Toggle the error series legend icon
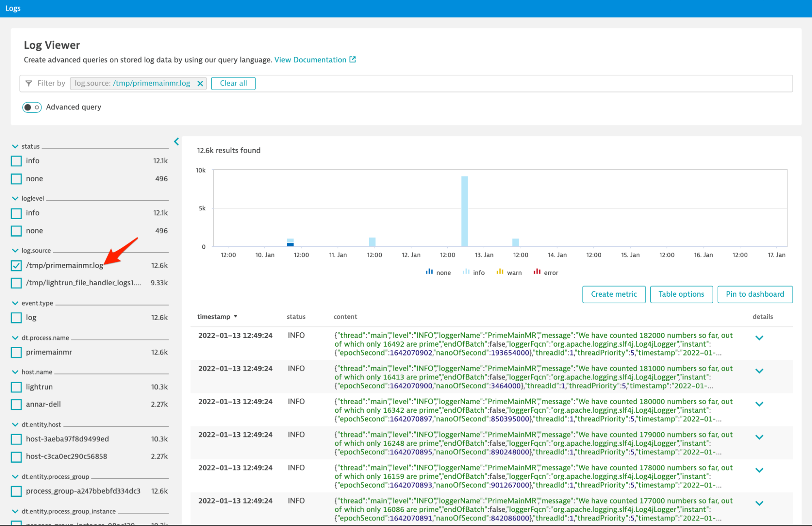Screen dimensions: 812x526 [537, 272]
